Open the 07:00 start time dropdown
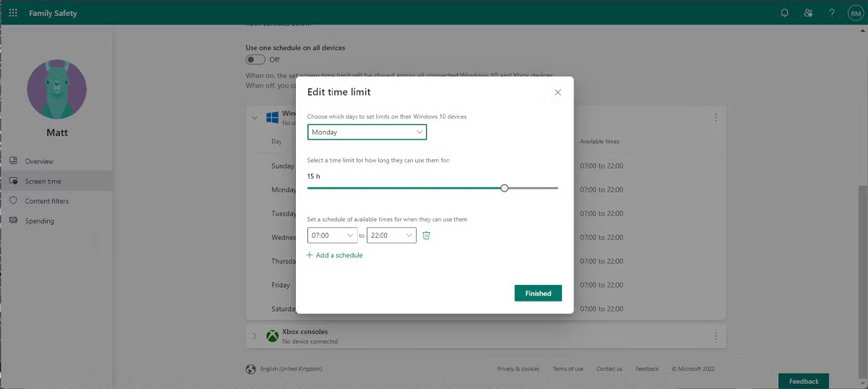The width and height of the screenshot is (868, 389). (x=332, y=236)
